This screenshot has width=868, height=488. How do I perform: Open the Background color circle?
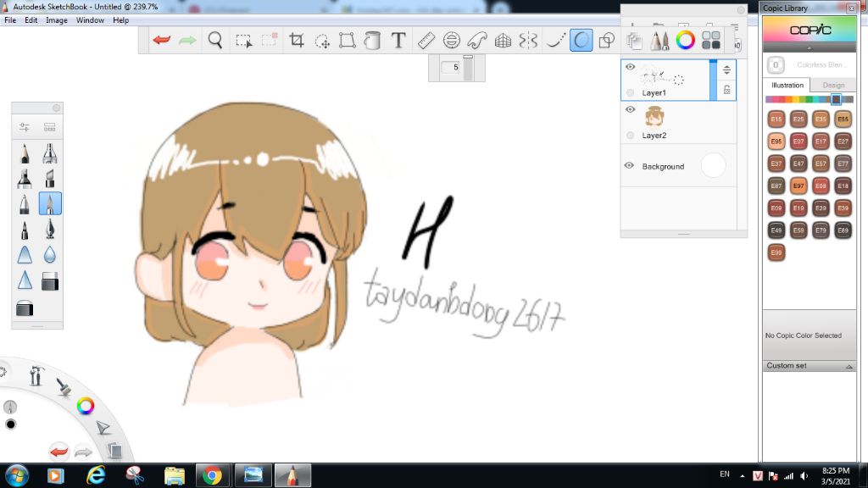coord(713,165)
